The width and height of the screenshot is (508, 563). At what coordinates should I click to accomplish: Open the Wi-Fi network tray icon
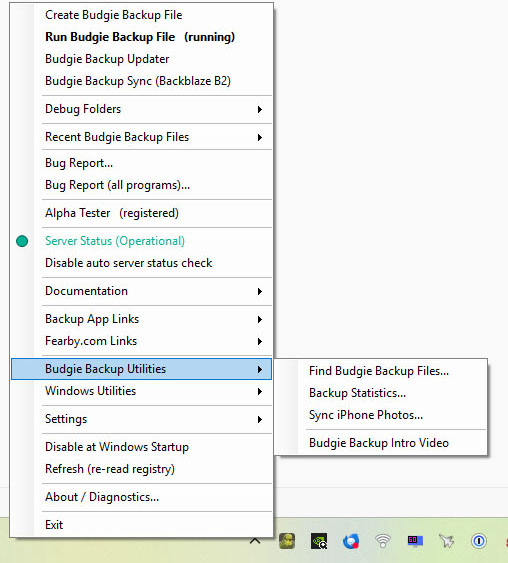tap(383, 541)
